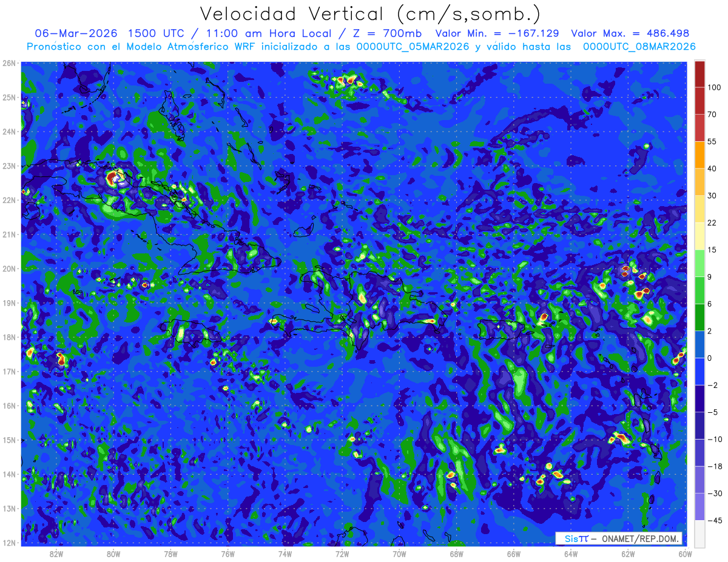The image size is (728, 562).
Task: Click the white colorbar segment below -45
Action: click(699, 533)
